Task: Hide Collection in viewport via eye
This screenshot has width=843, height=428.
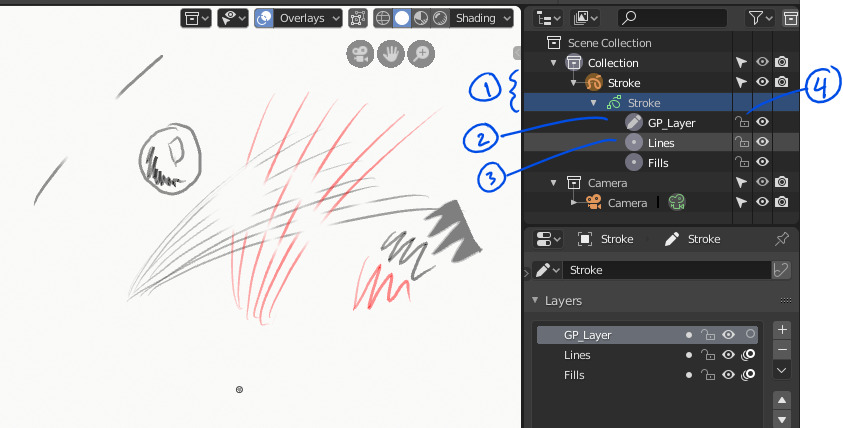Action: [762, 62]
